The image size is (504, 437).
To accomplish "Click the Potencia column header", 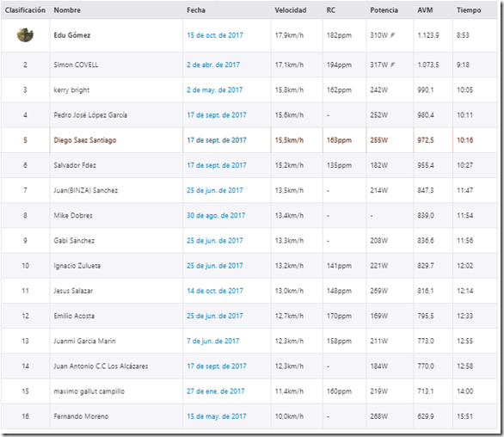I will [x=384, y=10].
